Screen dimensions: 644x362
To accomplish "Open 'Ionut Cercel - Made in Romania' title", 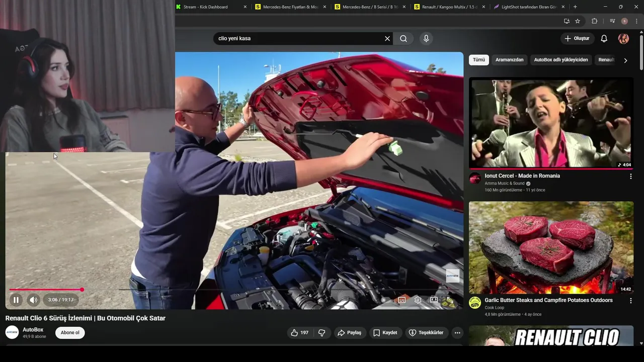I will (522, 176).
